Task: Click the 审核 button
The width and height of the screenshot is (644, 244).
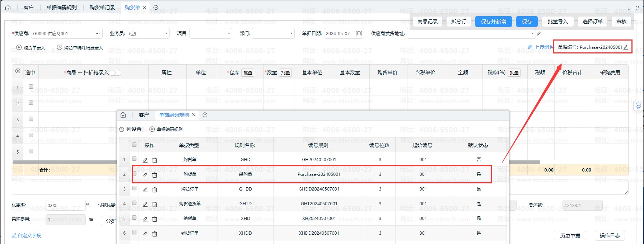Action: [x=621, y=22]
